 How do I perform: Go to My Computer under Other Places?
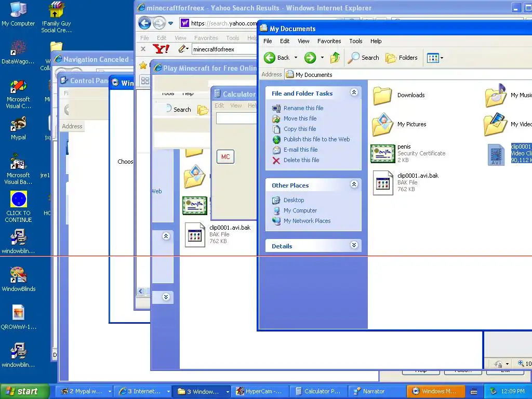(x=300, y=211)
